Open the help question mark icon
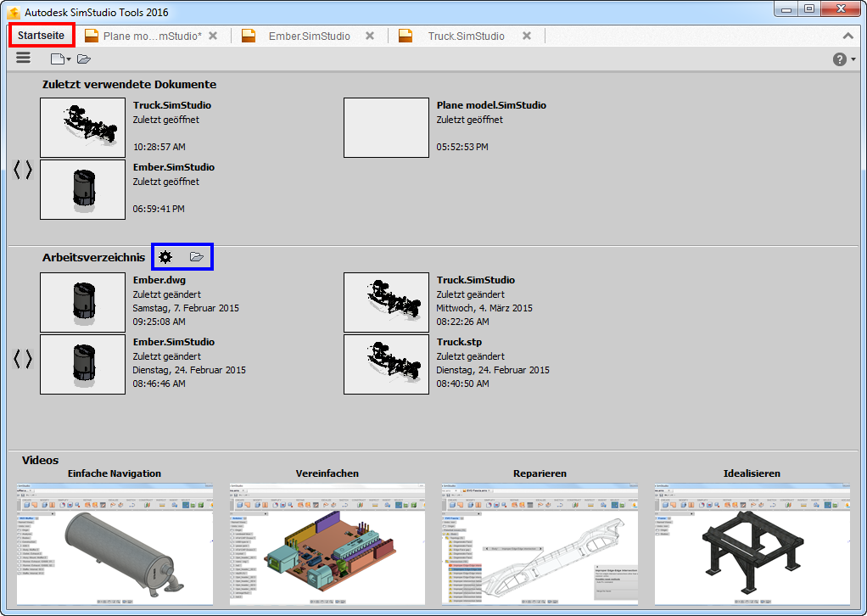The height and width of the screenshot is (616, 867). tap(839, 59)
